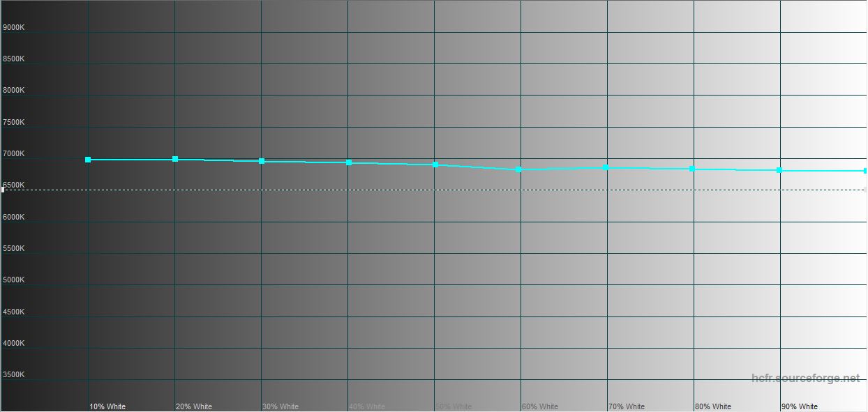Image resolution: width=868 pixels, height=412 pixels.
Task: Click the '80% White' axis label
Action: tap(713, 406)
